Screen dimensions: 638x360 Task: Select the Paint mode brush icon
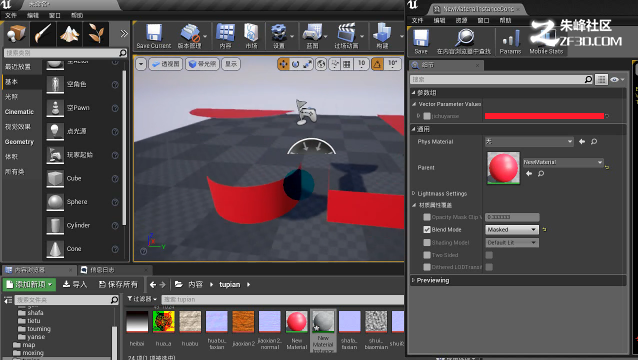(42, 33)
